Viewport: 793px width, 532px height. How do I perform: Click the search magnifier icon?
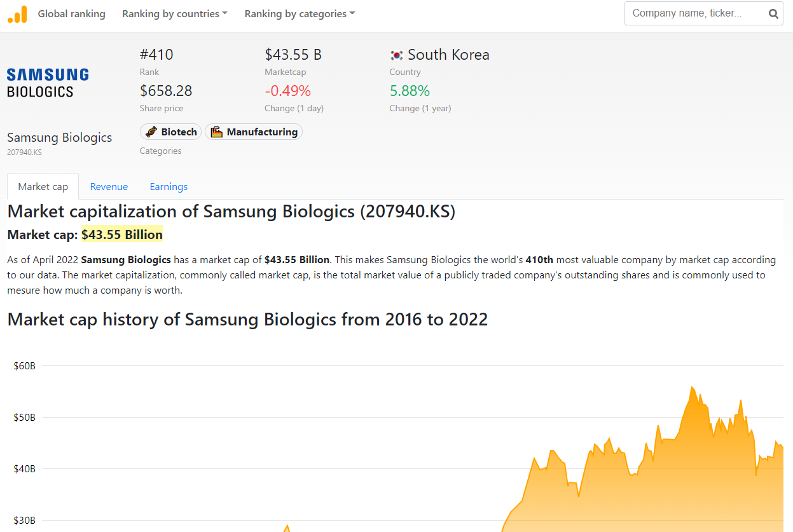[773, 14]
